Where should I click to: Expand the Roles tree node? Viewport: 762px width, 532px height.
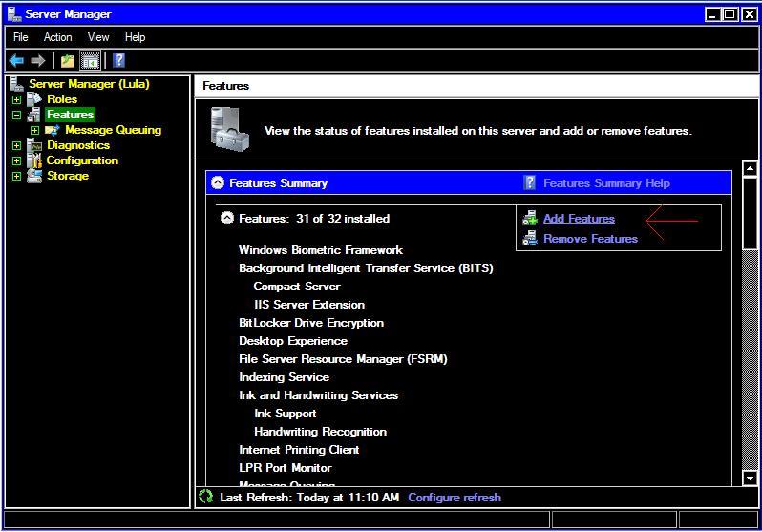pos(16,99)
